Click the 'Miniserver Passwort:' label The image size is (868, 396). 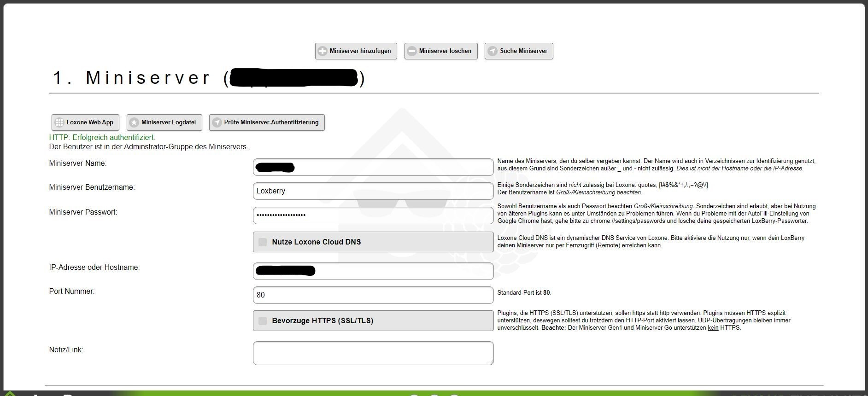coord(83,212)
